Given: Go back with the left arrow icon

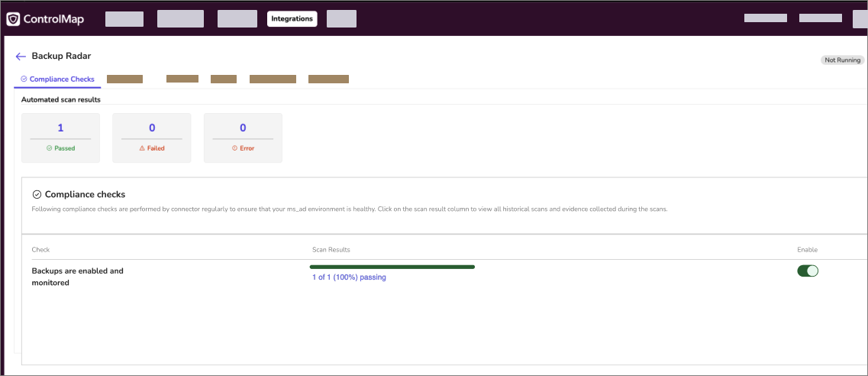Looking at the screenshot, I should [21, 57].
